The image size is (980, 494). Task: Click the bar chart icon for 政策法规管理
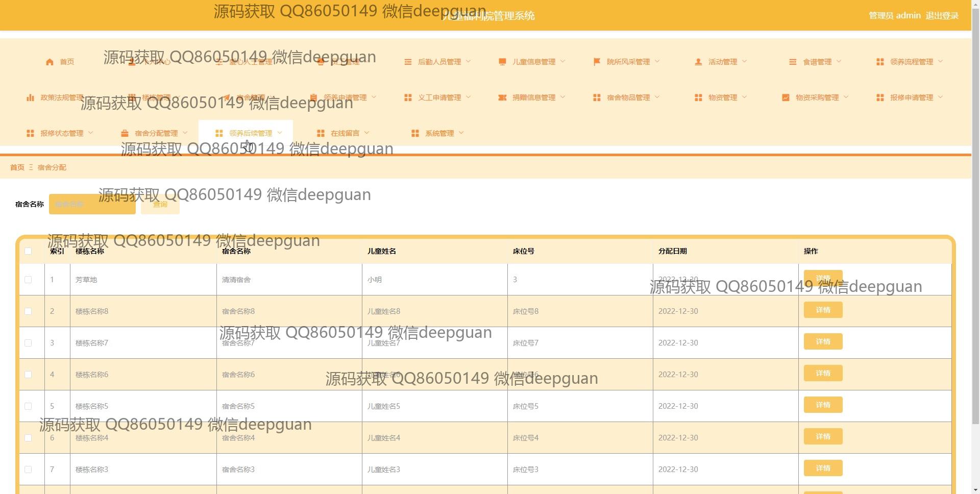pos(30,97)
